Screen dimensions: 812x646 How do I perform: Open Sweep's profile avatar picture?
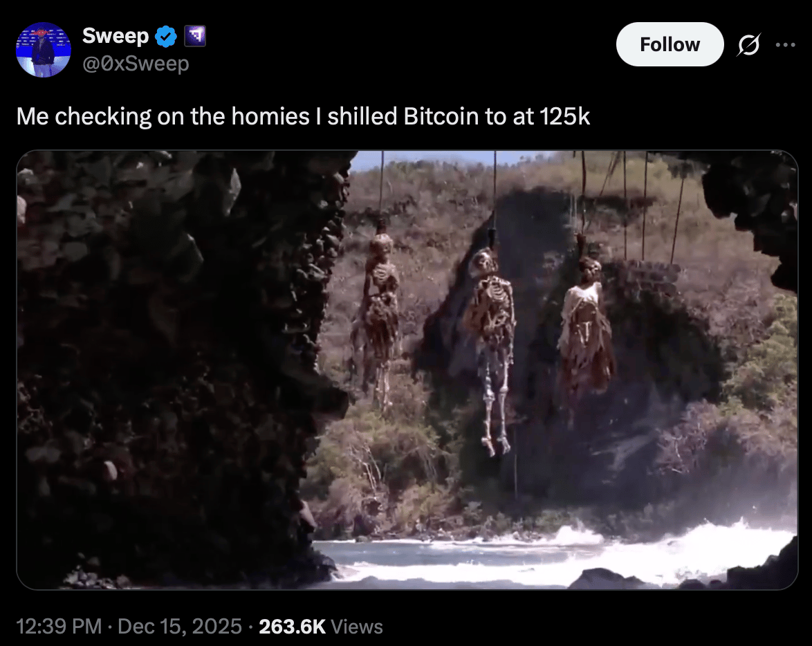click(44, 50)
